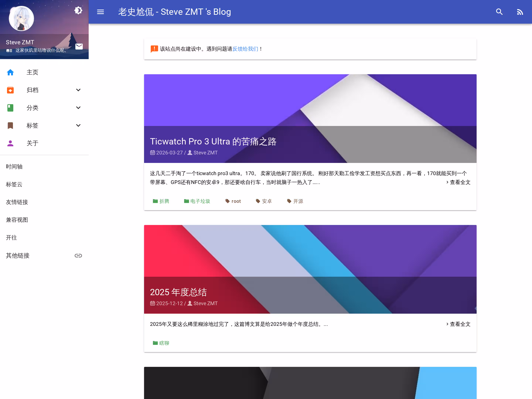Open the RSS feed icon
532x399 pixels.
pyautogui.click(x=520, y=12)
